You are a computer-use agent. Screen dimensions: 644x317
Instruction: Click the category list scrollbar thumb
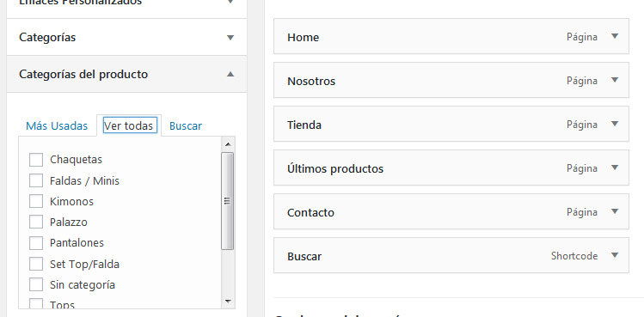[x=227, y=201]
